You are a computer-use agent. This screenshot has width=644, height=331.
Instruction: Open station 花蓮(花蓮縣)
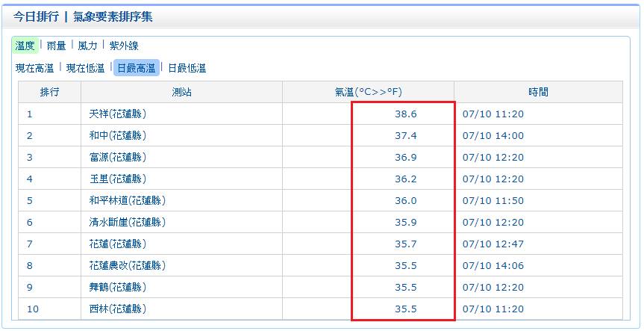(x=117, y=244)
